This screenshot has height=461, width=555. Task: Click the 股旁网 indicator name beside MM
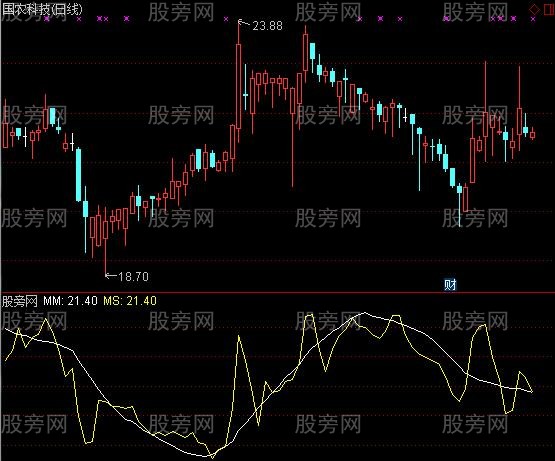[x=19, y=301]
